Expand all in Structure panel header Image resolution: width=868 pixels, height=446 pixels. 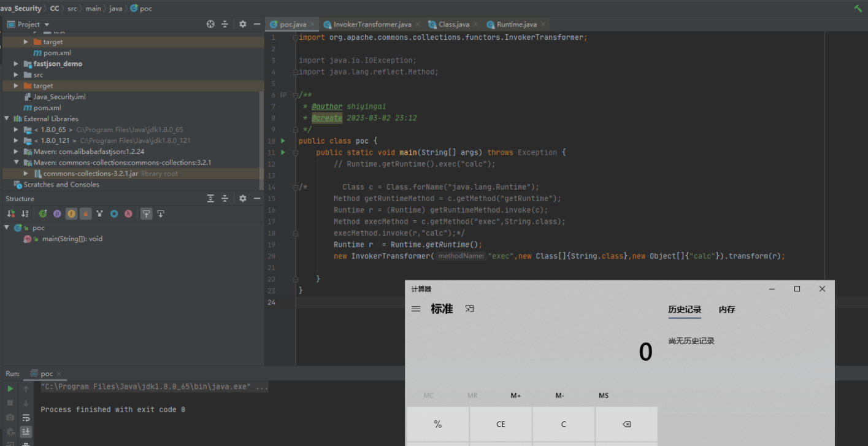tap(210, 198)
